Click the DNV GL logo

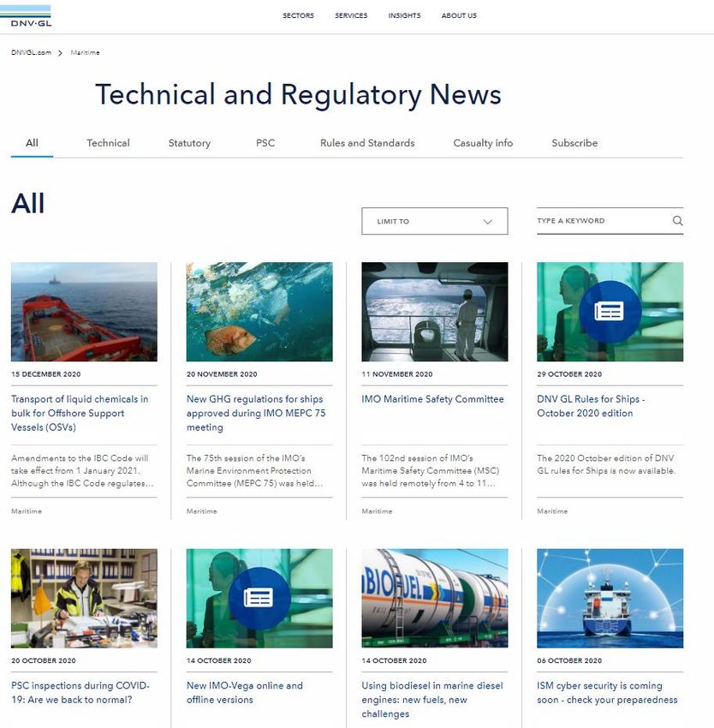26,15
